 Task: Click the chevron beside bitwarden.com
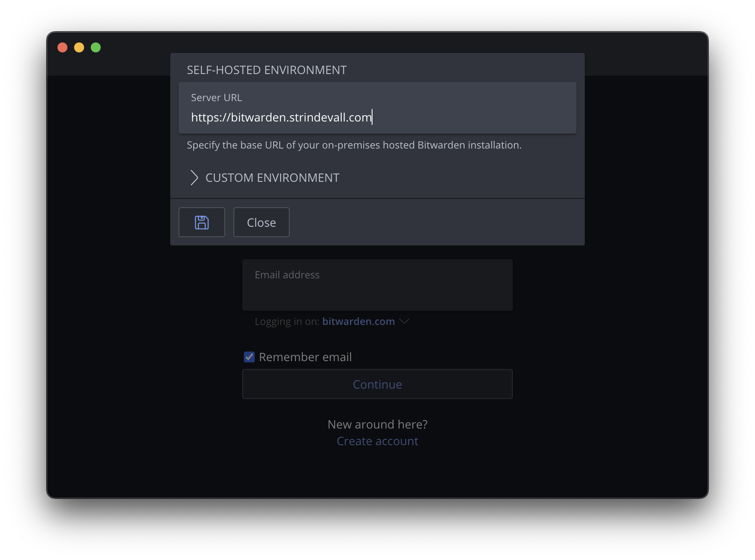pyautogui.click(x=405, y=321)
